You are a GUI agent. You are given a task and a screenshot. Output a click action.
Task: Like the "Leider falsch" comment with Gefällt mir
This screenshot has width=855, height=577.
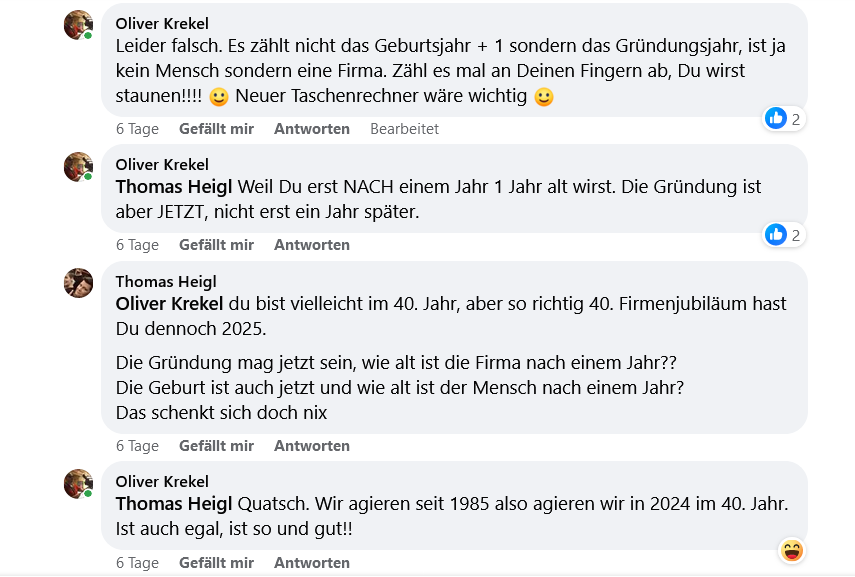pos(216,129)
